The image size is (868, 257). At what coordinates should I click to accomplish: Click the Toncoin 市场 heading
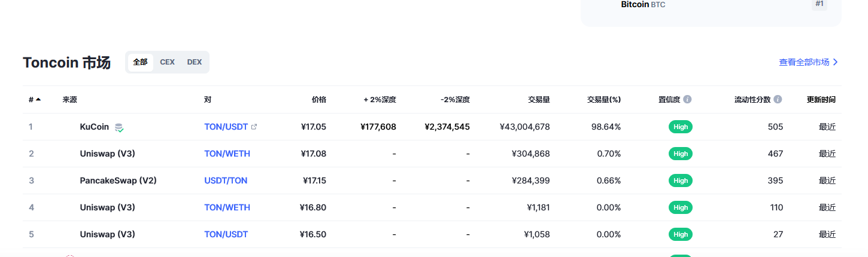coord(66,63)
